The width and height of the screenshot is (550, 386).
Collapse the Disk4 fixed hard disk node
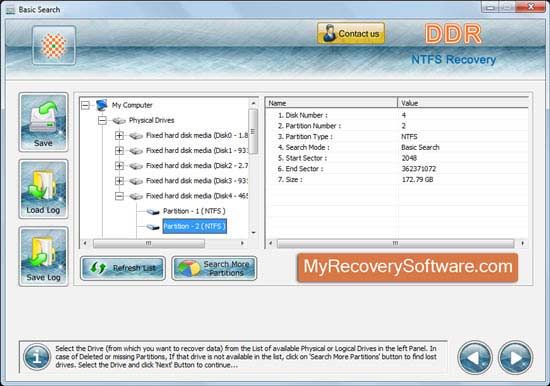pyautogui.click(x=119, y=196)
